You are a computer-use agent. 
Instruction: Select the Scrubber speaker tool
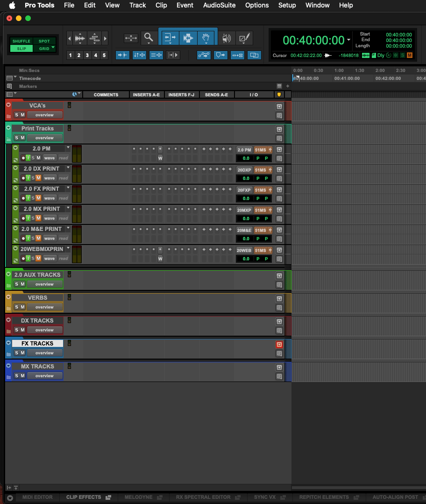click(x=227, y=38)
